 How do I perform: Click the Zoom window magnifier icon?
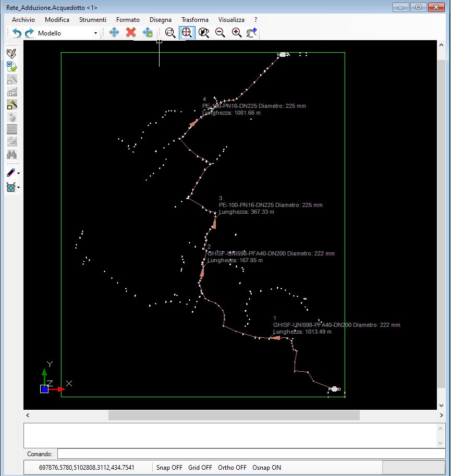[170, 32]
